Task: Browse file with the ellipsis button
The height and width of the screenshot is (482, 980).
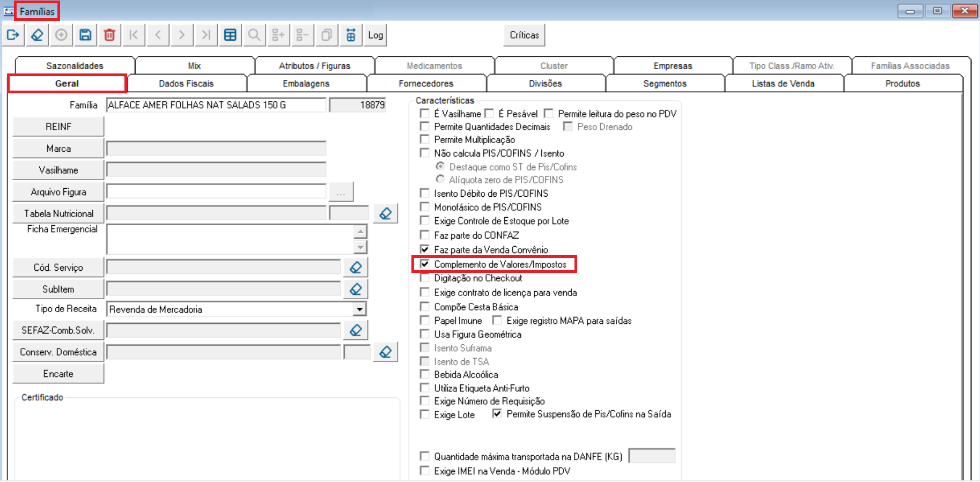Action: click(x=341, y=192)
